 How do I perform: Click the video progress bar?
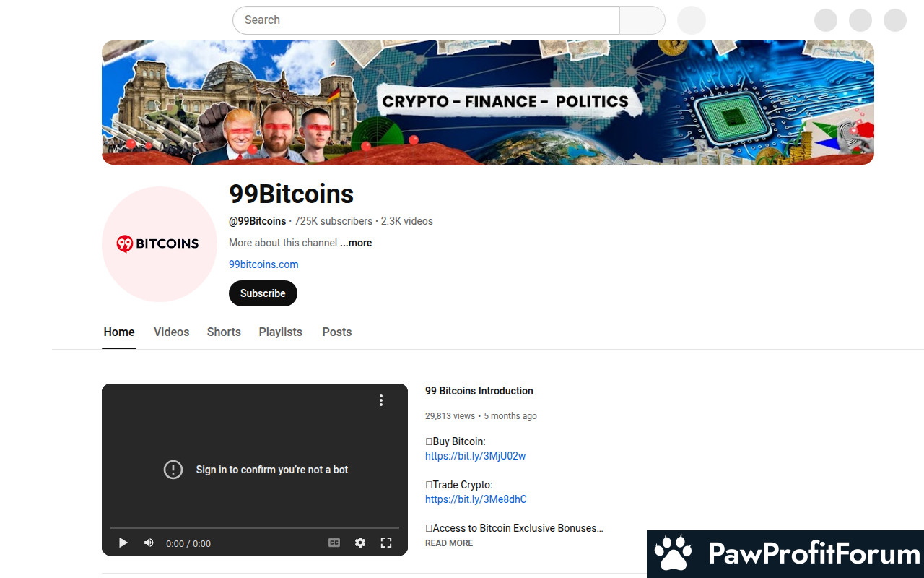(x=255, y=527)
